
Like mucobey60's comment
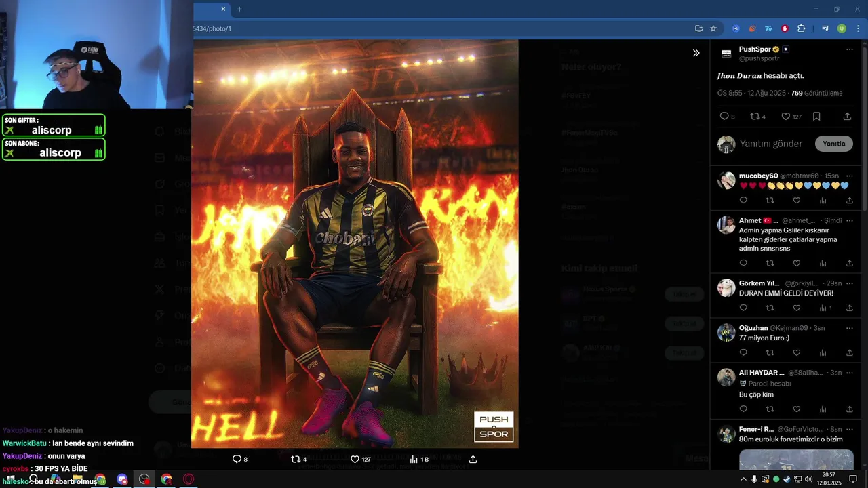(x=797, y=201)
